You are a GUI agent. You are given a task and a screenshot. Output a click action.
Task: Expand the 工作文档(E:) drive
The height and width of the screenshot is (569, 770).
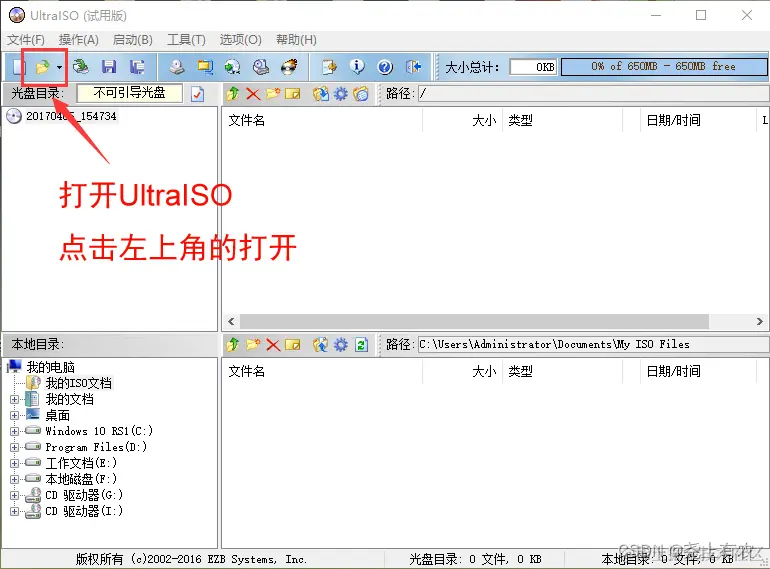click(14, 463)
